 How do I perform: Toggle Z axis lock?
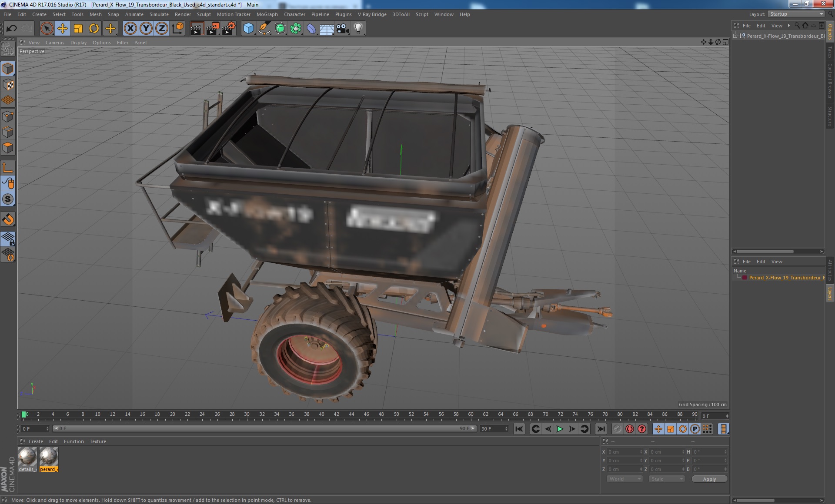(162, 29)
